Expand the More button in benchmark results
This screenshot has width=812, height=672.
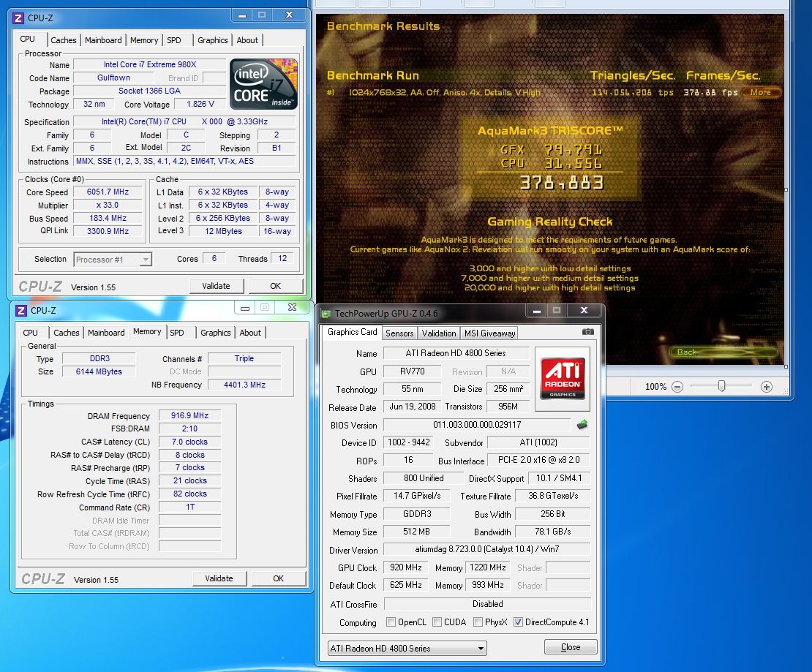coord(761,92)
